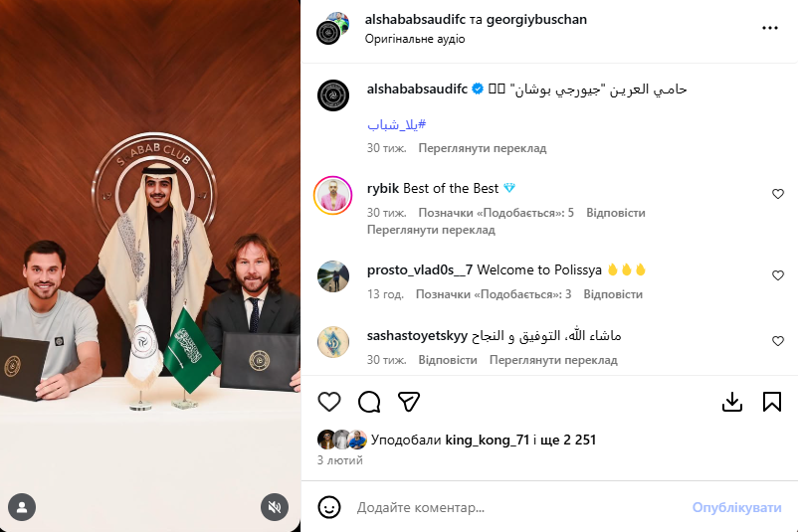Unmute the video with speaker icon

[x=275, y=507]
